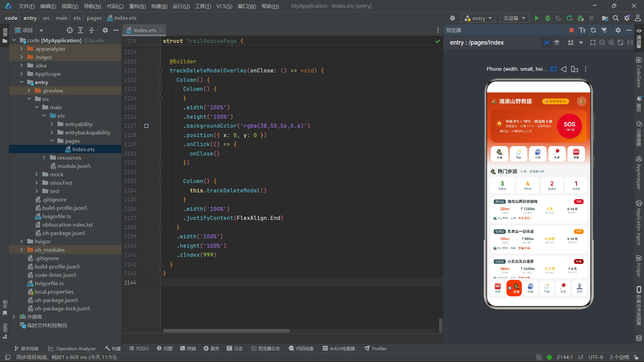Open the Operation Analyzer tool window
Image resolution: width=644 pixels, height=362 pixels.
click(72, 349)
